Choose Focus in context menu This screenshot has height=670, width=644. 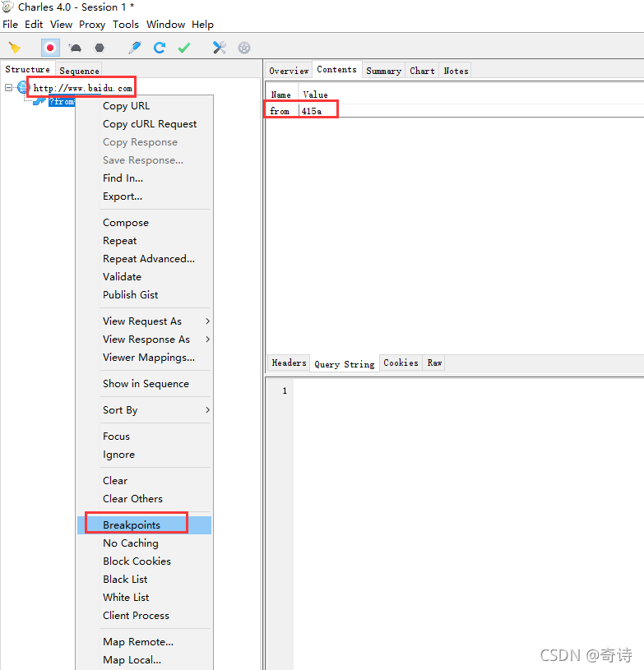(144, 437)
